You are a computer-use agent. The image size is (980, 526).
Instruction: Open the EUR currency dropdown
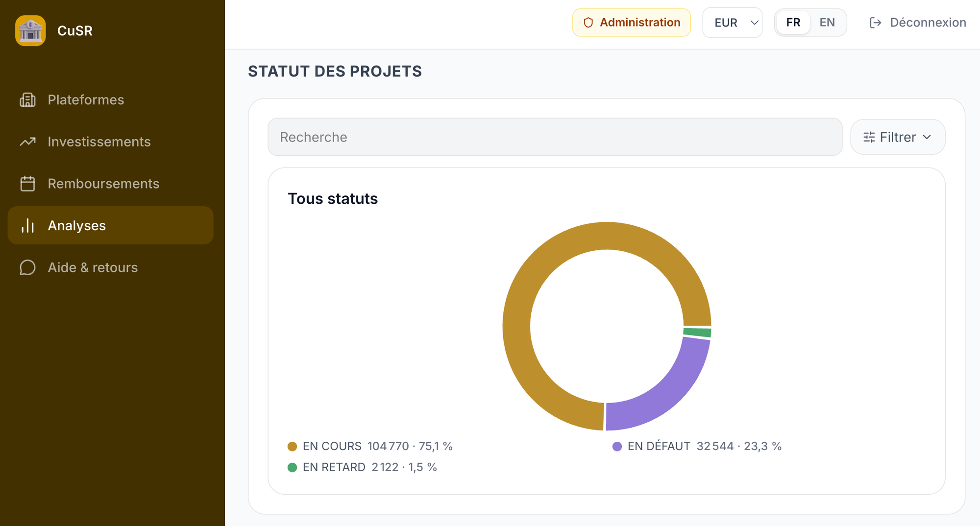[x=733, y=23]
